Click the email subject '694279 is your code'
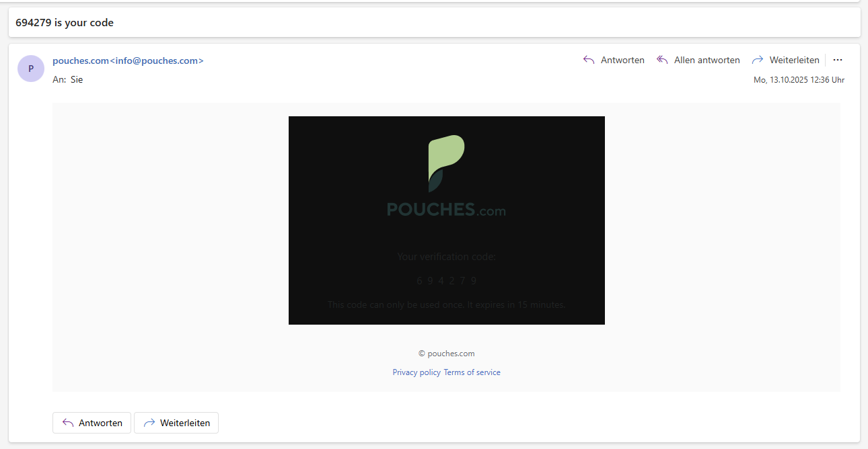 65,23
